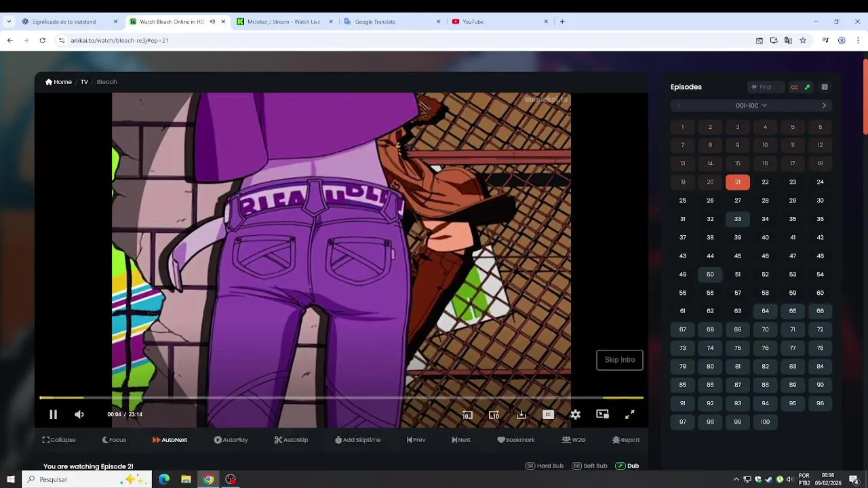The height and width of the screenshot is (488, 868).
Task: Open the Chrome profile avatar
Action: (842, 41)
